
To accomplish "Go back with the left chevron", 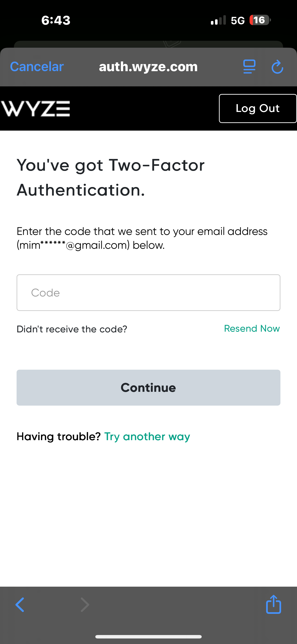I will pyautogui.click(x=20, y=605).
